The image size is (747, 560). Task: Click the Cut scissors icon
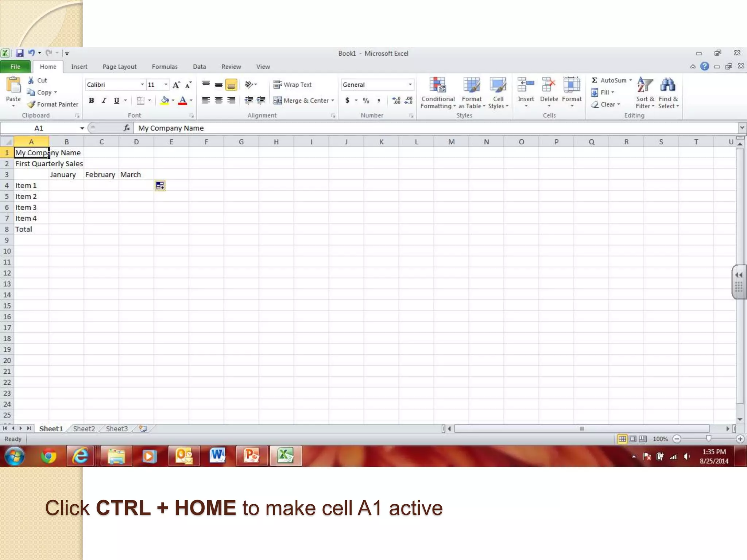pos(31,81)
